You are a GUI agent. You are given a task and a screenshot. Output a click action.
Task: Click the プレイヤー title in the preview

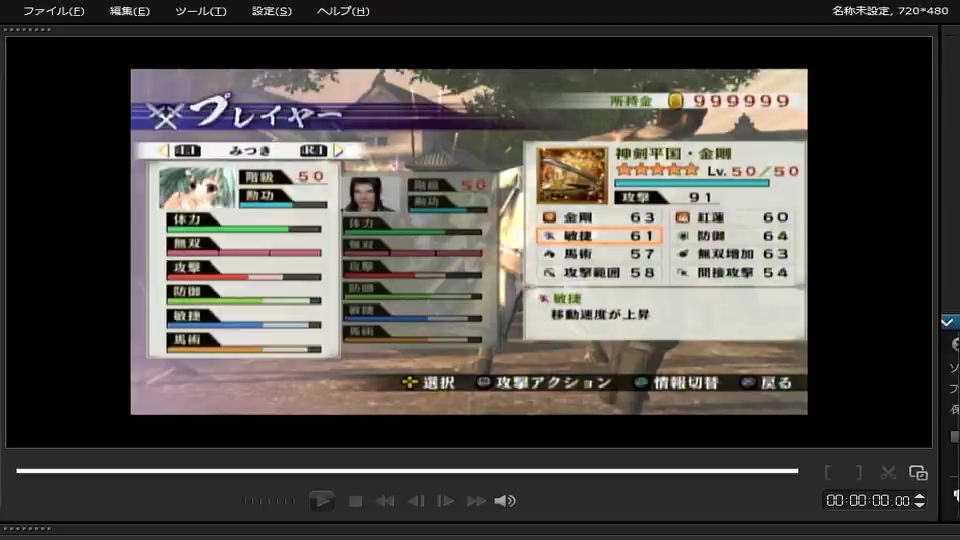(x=264, y=113)
